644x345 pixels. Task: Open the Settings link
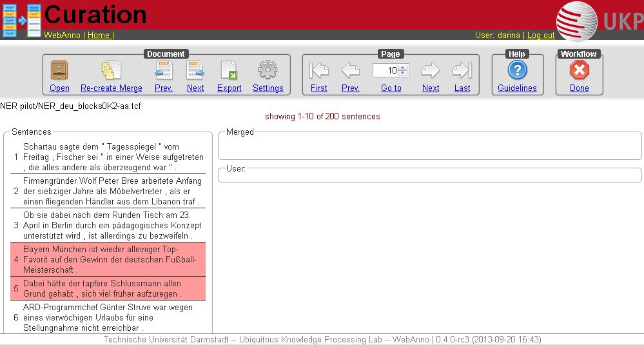[268, 88]
